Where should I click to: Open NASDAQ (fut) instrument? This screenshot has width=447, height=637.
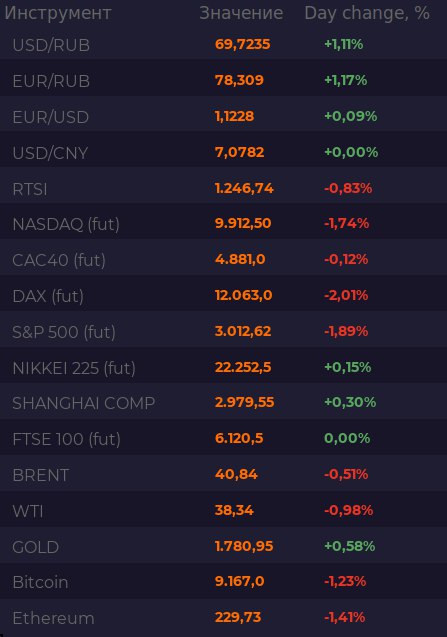(66, 224)
